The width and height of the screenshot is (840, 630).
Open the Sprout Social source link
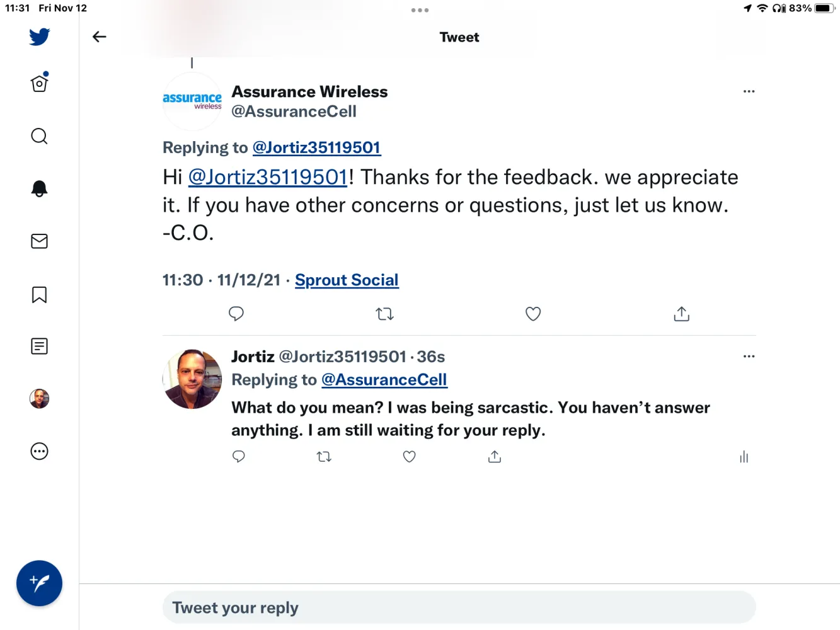tap(347, 280)
